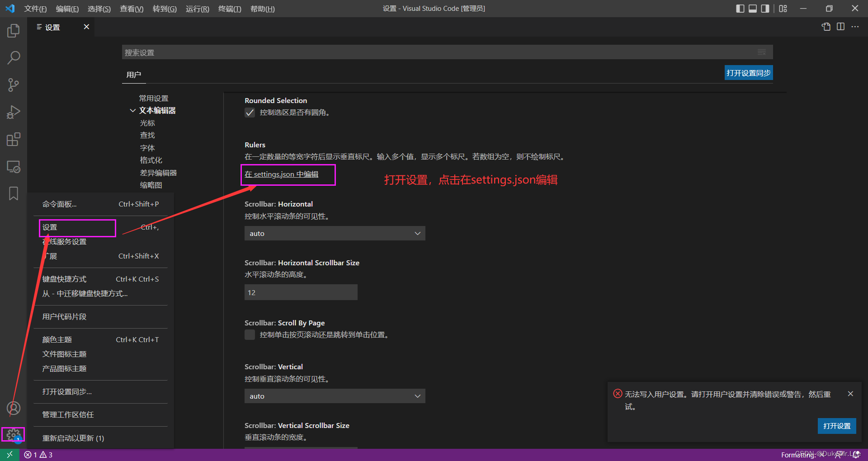The height and width of the screenshot is (461, 868).
Task: Close the settings tab
Action: tap(86, 27)
